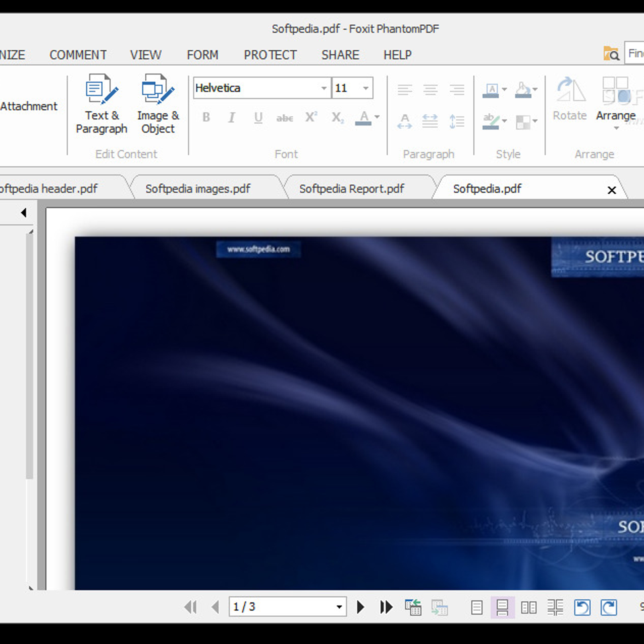Go to previous page
Screen dimensions: 644x644
click(215, 607)
